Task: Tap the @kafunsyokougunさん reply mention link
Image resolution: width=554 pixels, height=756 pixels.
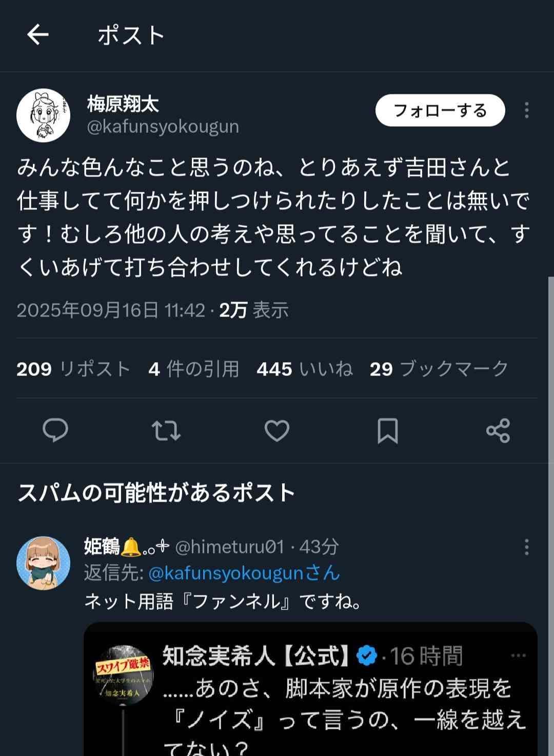Action: (x=244, y=573)
